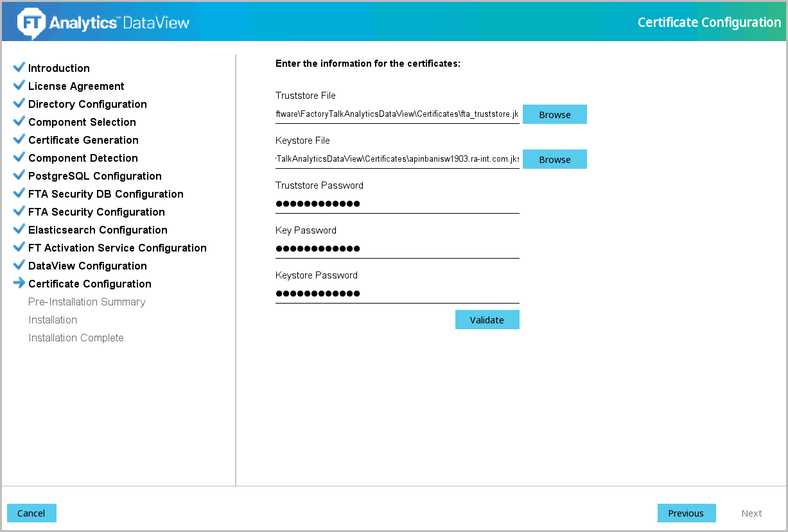Click the checkmark next to Elasticsearch Configuration
Screen dimensions: 788x532
coord(19,229)
